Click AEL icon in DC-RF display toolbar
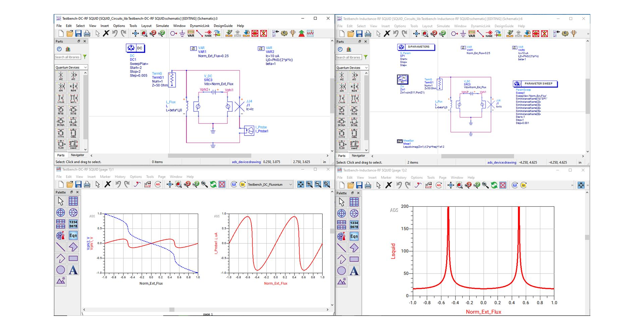 click(x=158, y=184)
